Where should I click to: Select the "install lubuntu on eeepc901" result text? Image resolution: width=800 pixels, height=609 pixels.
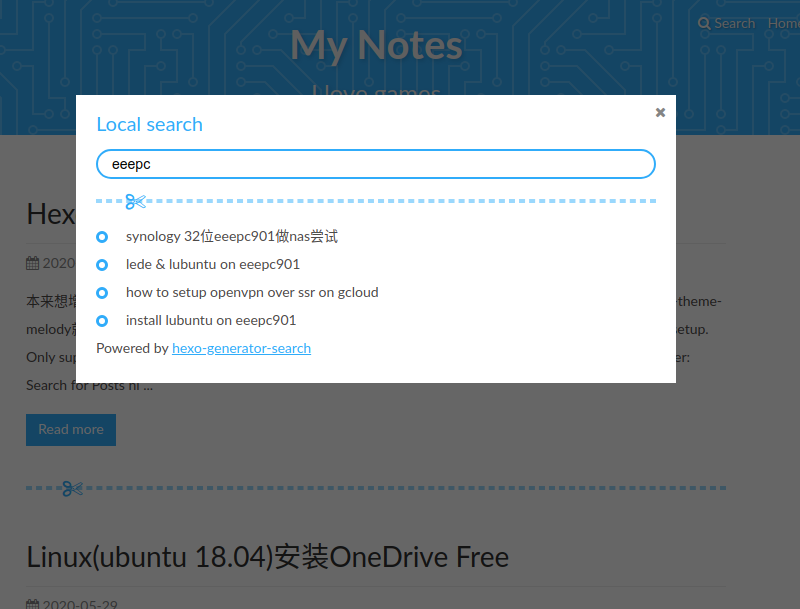click(x=211, y=321)
